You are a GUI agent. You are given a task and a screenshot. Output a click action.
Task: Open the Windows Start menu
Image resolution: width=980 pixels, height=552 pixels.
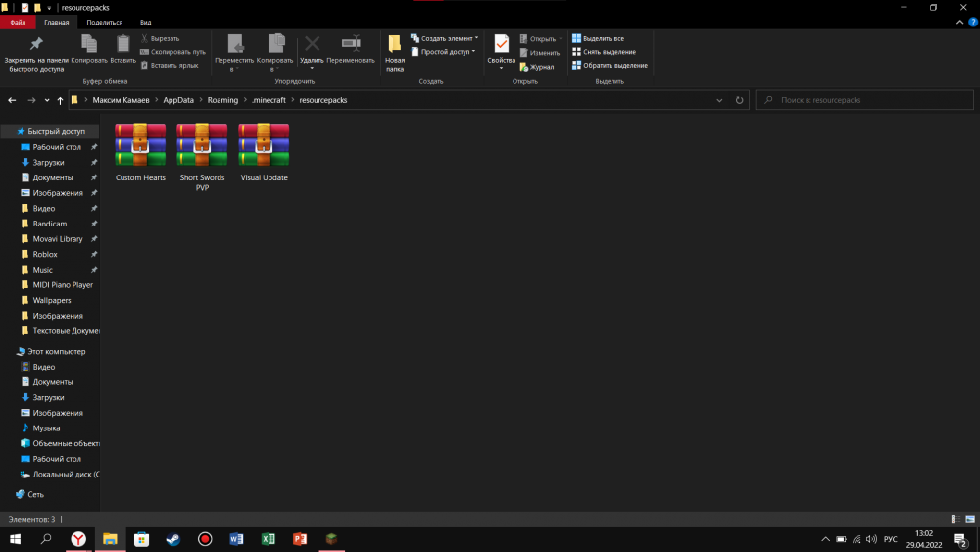coord(15,539)
